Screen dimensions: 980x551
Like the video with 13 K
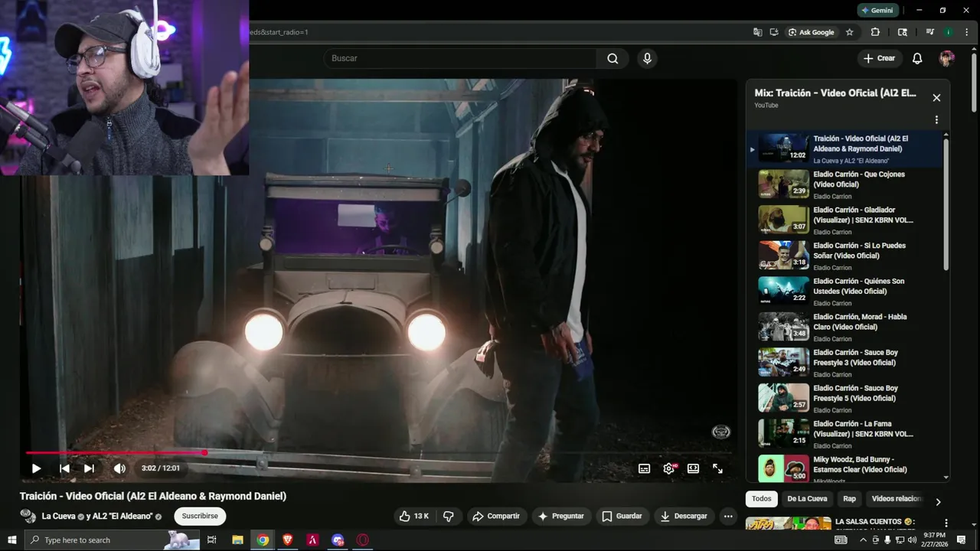pos(414,517)
